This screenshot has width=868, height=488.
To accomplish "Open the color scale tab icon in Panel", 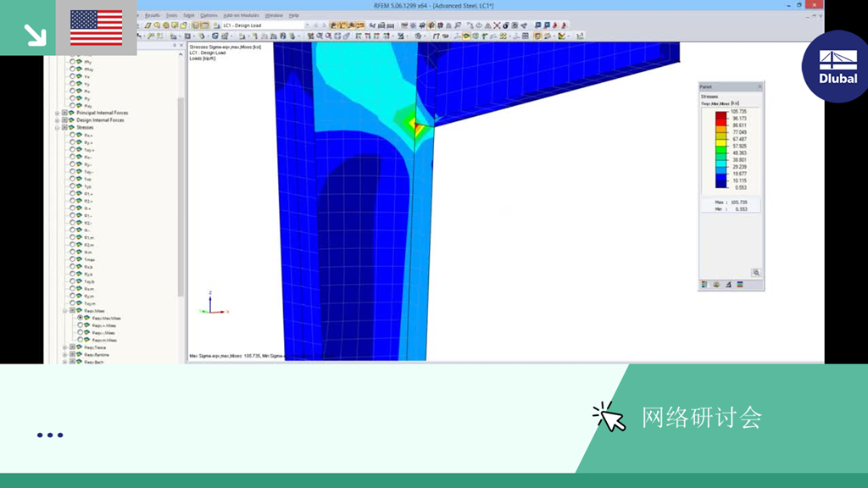I will [x=704, y=285].
